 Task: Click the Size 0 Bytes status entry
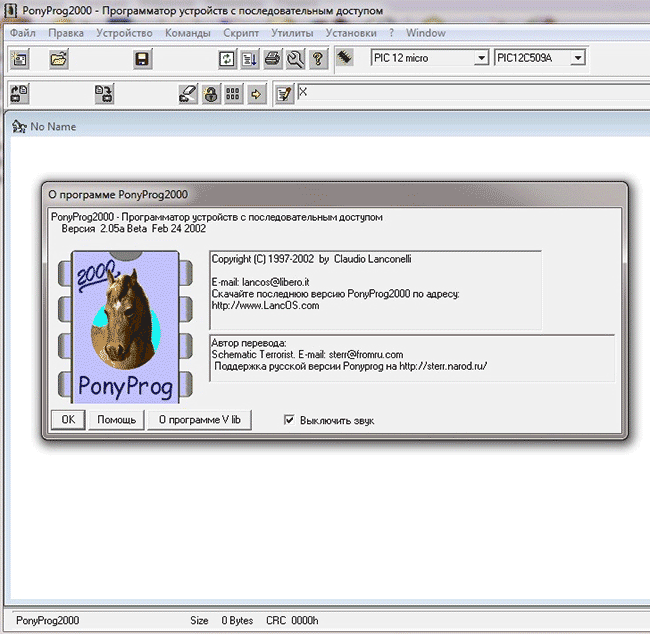coord(221,620)
